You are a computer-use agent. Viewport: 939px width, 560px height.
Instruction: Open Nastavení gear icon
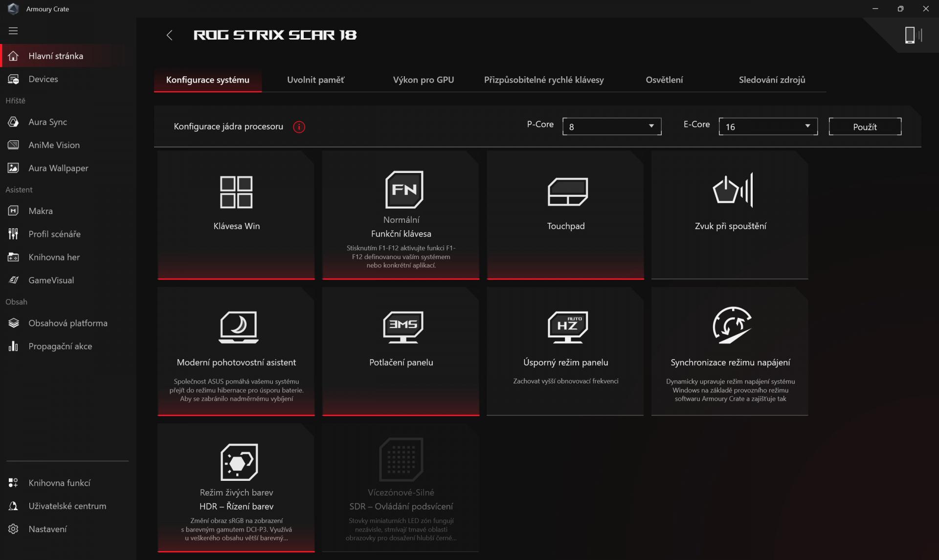pos(13,529)
